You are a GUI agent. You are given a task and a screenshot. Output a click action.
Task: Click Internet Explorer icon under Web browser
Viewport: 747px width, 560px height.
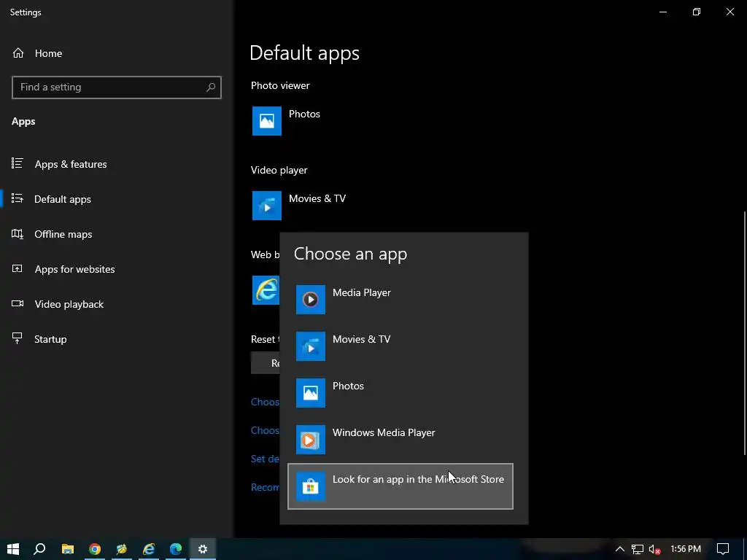pos(266,289)
